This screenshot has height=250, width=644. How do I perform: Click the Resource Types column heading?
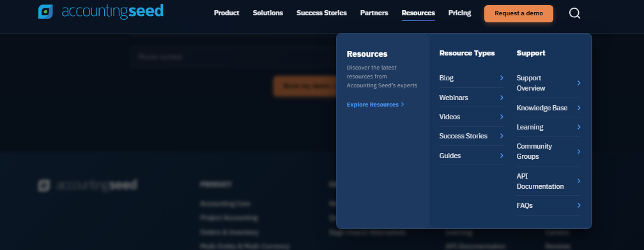(467, 53)
